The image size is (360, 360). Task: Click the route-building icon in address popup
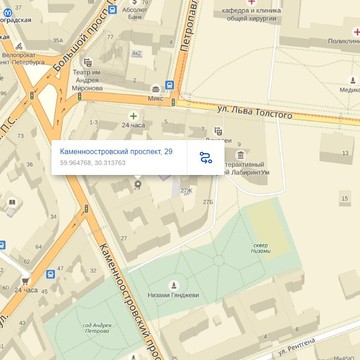(206, 157)
